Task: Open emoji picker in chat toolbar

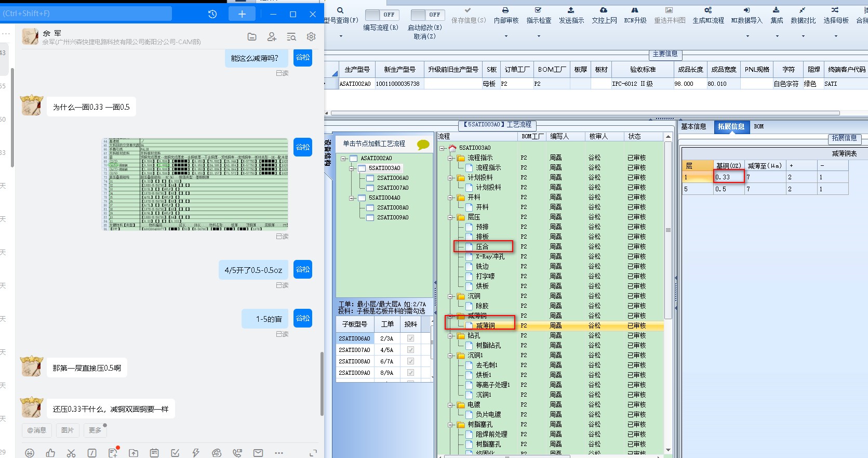Action: (x=30, y=453)
